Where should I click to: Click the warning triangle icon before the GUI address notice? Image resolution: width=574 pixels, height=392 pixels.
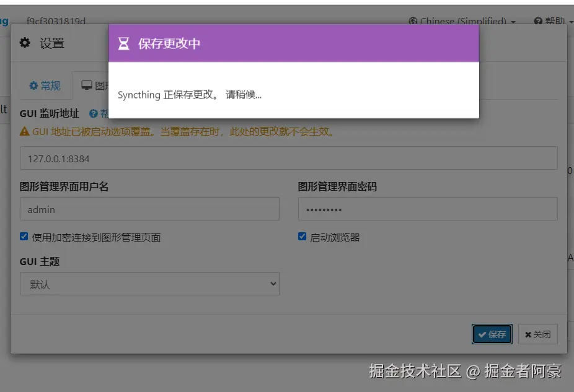[x=25, y=131]
